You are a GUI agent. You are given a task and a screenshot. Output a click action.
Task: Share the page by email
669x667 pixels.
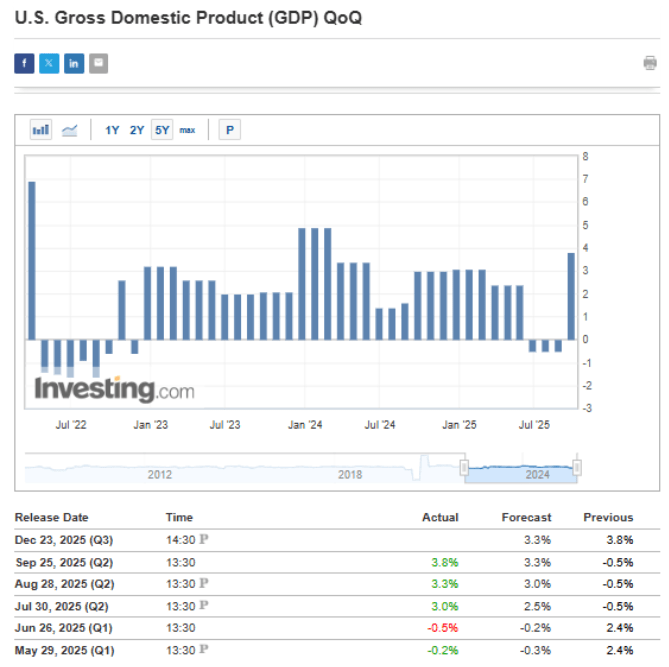[x=98, y=64]
